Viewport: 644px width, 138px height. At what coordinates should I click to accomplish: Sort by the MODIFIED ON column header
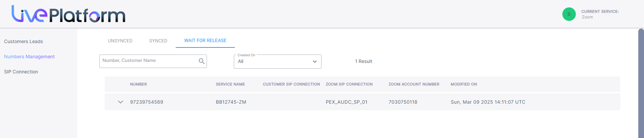pos(464,84)
